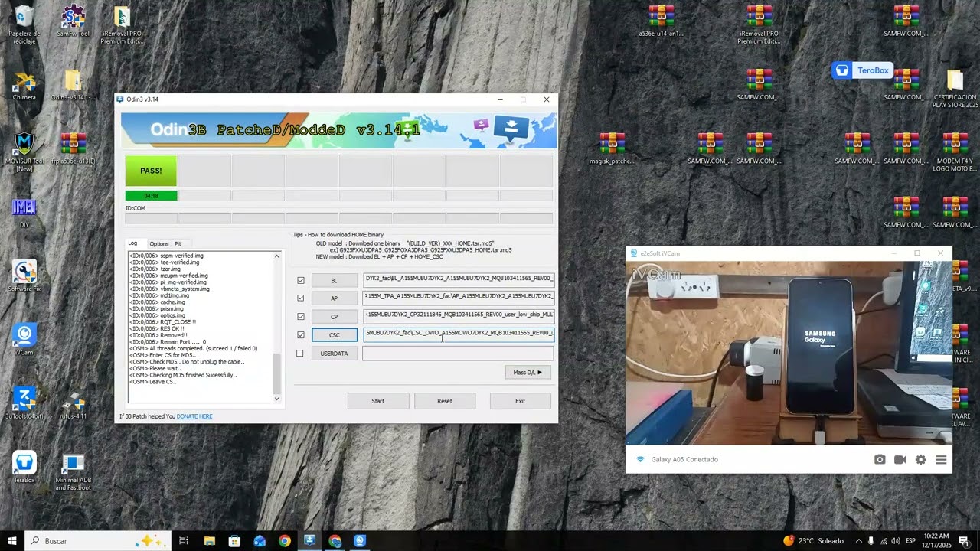Viewport: 980px width, 551px height.
Task: Select the Chimera desktop shortcut
Action: [x=24, y=86]
